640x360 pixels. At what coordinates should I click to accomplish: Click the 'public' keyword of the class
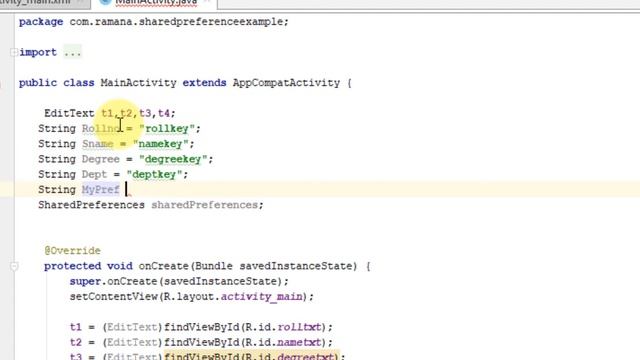tap(38, 83)
